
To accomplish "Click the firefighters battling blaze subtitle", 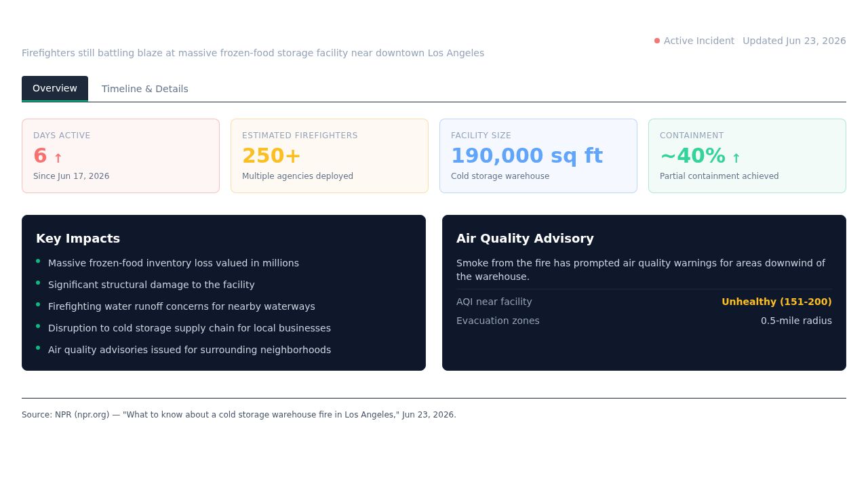I will click(x=253, y=53).
